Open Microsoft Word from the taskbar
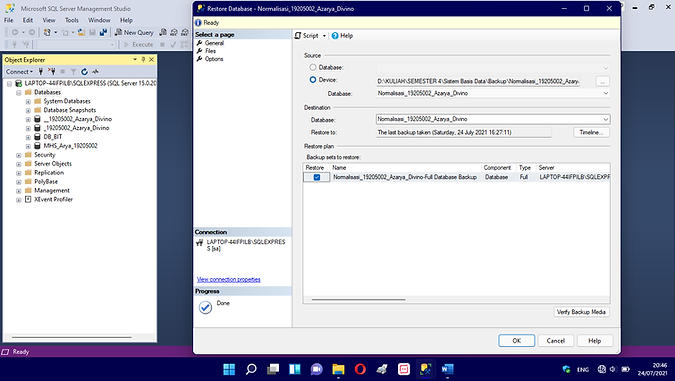 (447, 369)
